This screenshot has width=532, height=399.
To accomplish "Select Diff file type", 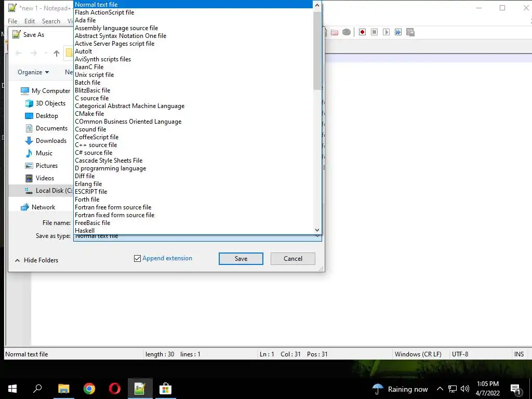I will 193,176.
